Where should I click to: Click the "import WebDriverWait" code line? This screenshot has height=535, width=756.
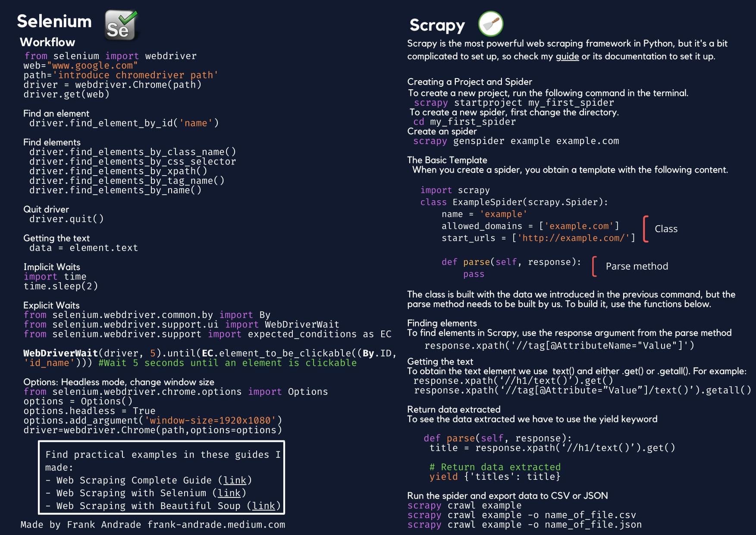pyautogui.click(x=182, y=324)
